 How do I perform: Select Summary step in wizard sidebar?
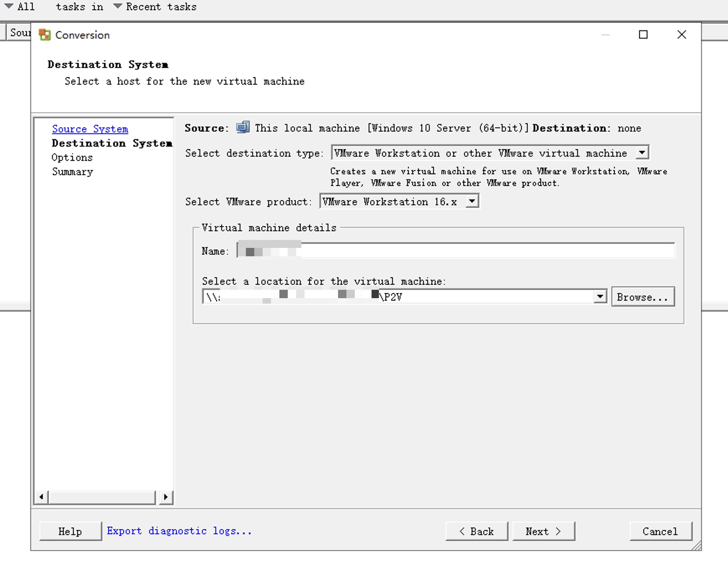tap(72, 172)
